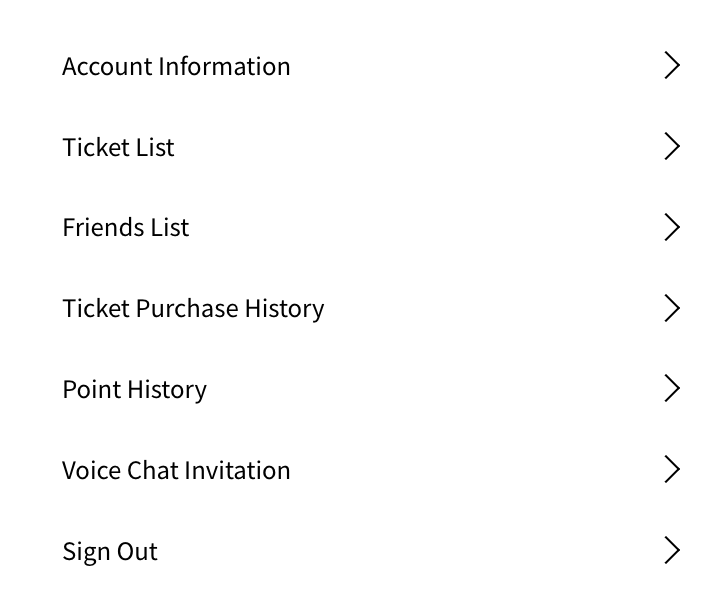This screenshot has height=610, width=726.
Task: Click the Ticket Purchase History text
Action: click(193, 308)
